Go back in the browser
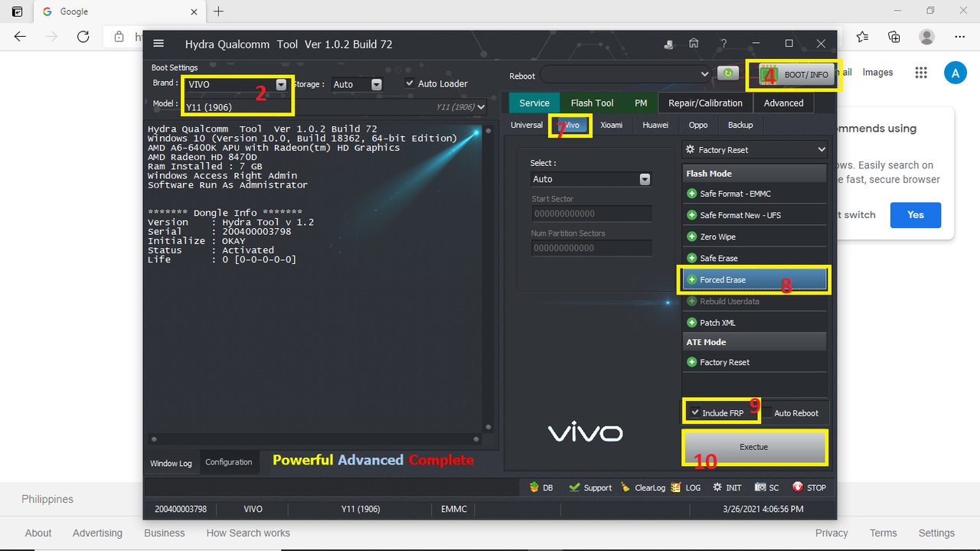This screenshot has width=980, height=551. tap(20, 37)
